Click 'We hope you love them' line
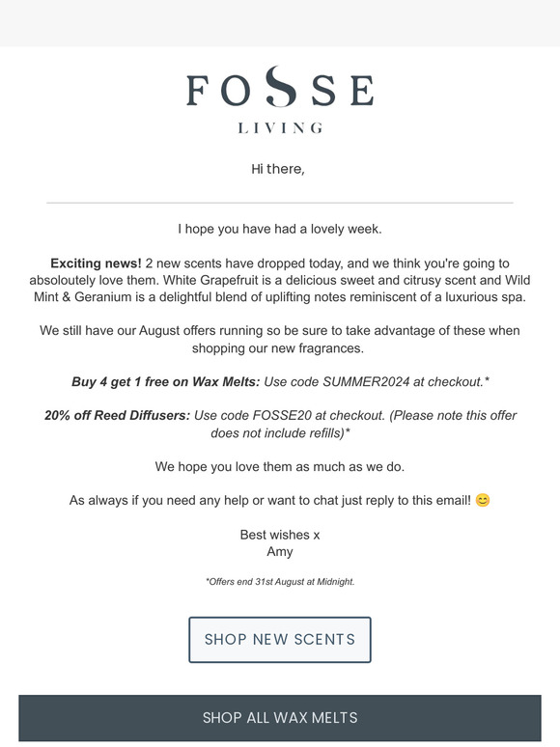560x747 pixels. point(280,466)
